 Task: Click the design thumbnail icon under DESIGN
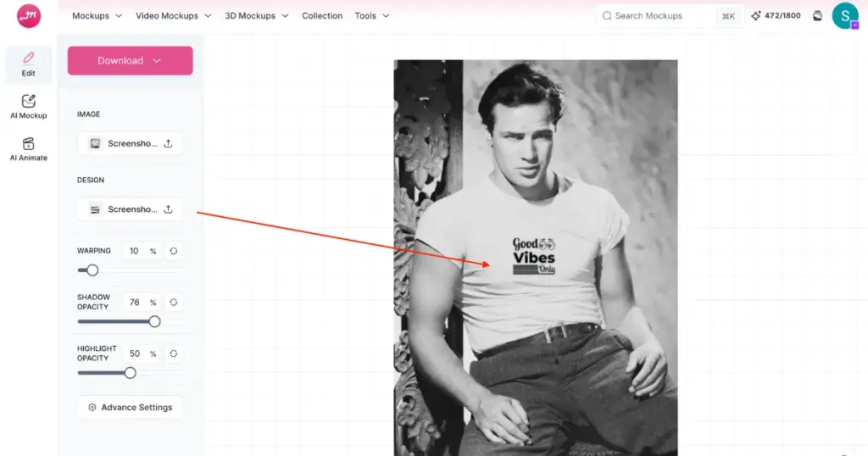[x=95, y=209]
